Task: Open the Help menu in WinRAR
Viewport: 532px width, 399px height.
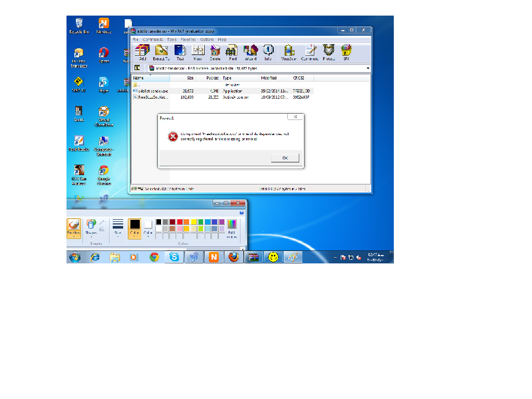Action: pos(222,39)
